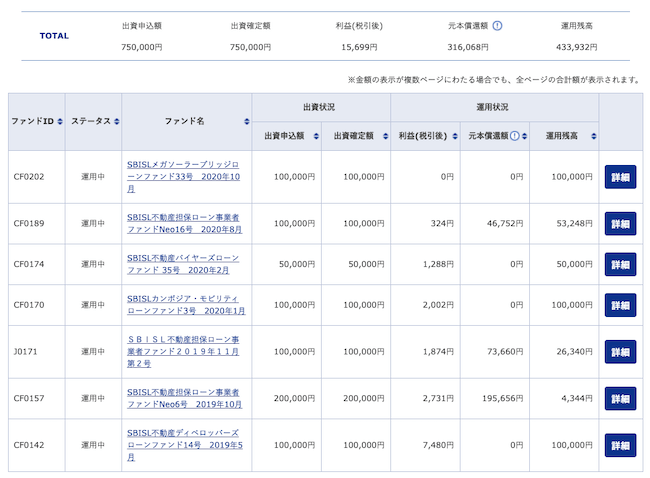The width and height of the screenshot is (650, 478).
Task: Open SBISLカンボジア・モビリティローンファンド3号 link
Action: [186, 305]
